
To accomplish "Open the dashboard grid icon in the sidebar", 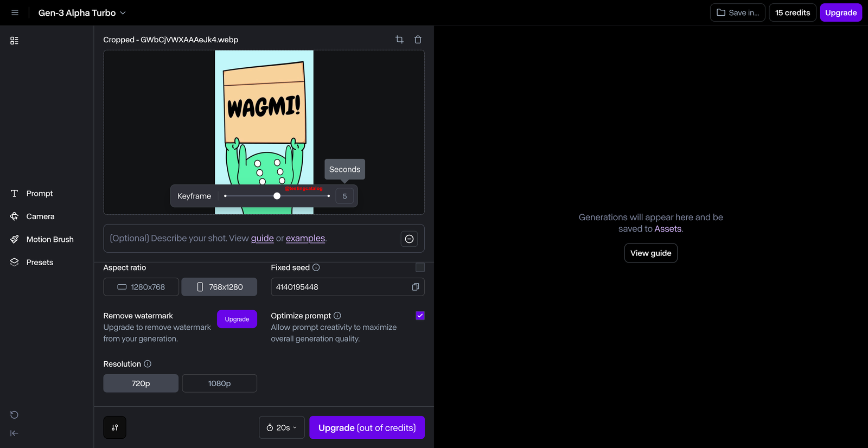I will (x=15, y=41).
